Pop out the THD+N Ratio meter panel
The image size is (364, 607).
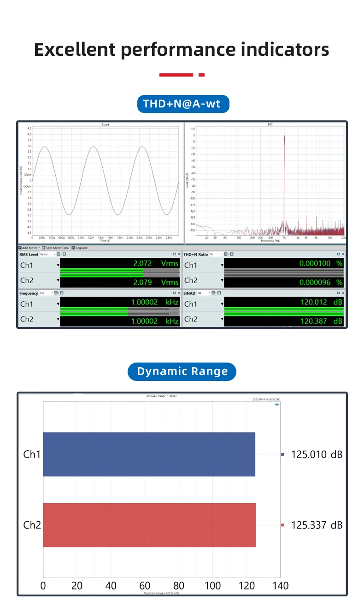tap(339, 254)
